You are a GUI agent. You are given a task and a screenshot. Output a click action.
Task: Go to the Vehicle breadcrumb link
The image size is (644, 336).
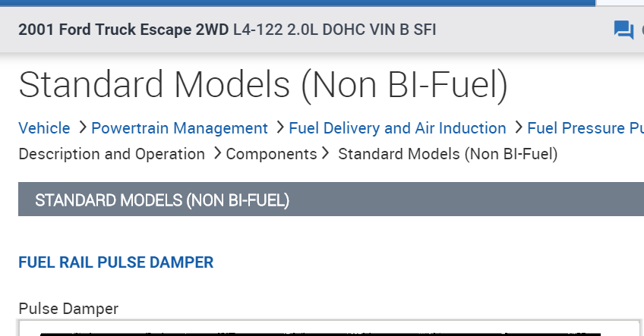pos(44,128)
